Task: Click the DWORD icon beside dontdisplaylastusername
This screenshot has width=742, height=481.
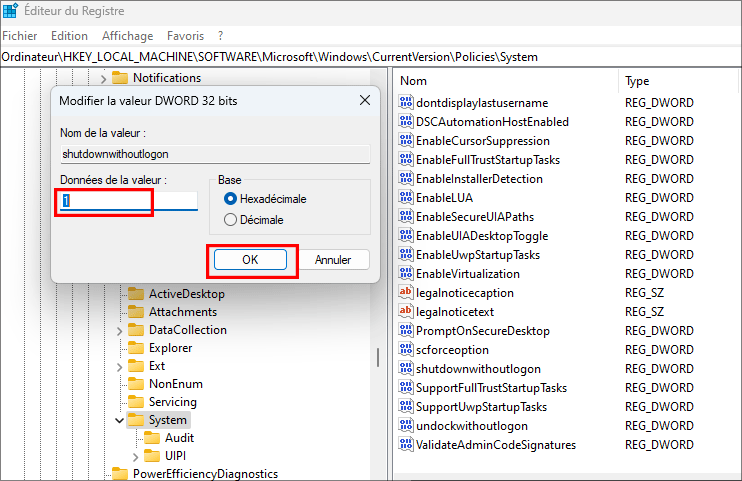Action: tap(406, 103)
